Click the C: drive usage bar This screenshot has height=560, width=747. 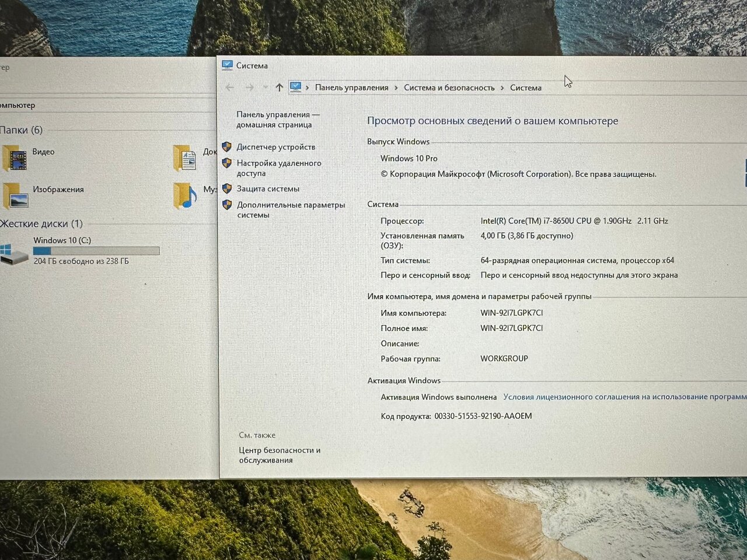[96, 251]
